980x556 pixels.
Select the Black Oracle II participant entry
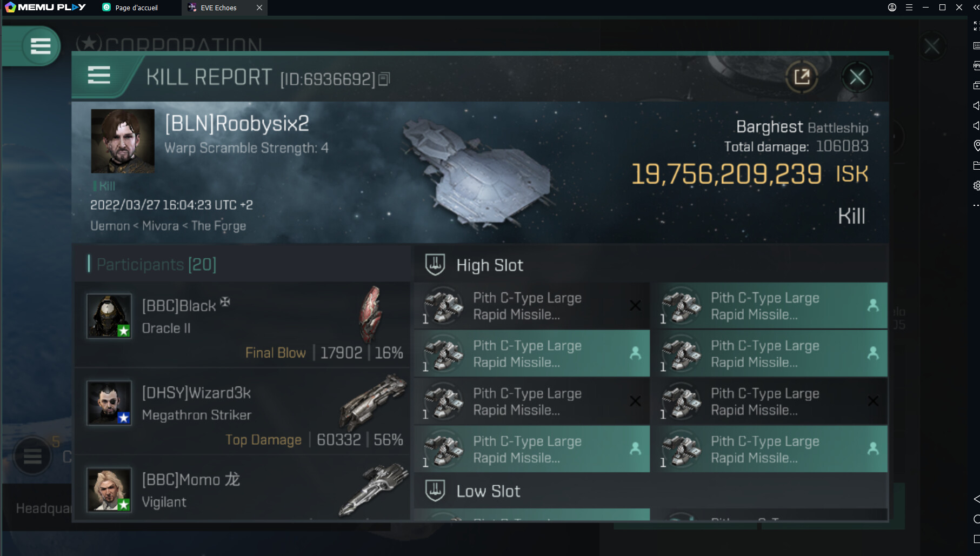point(242,324)
